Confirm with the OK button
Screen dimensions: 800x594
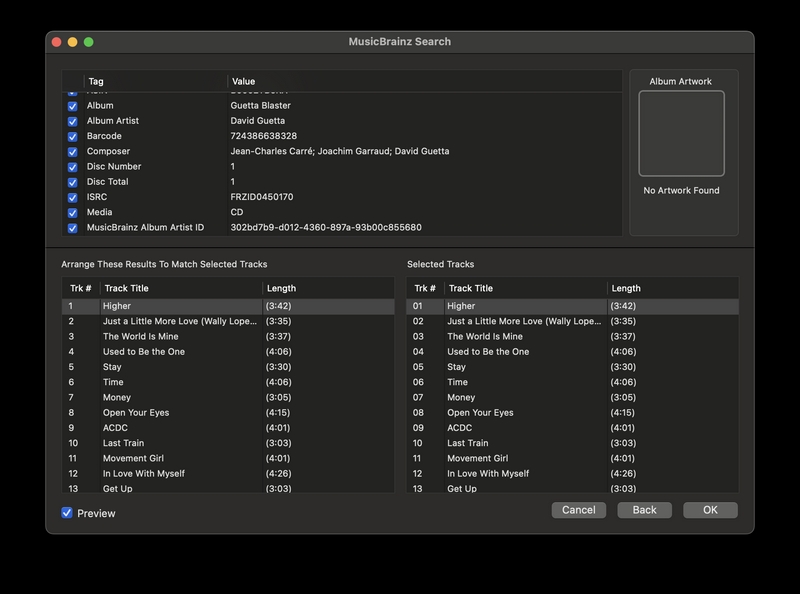710,510
